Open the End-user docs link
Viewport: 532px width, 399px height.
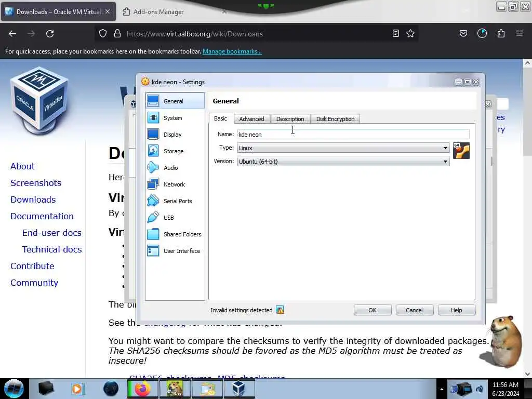(51, 233)
